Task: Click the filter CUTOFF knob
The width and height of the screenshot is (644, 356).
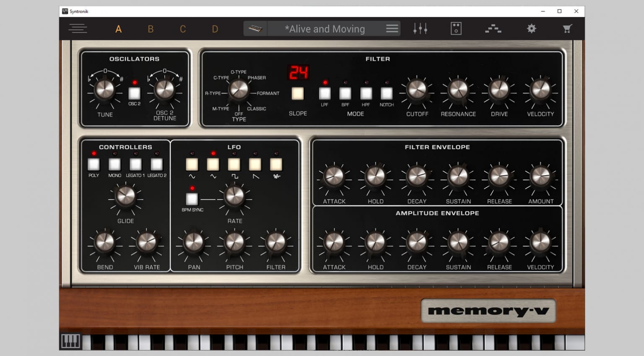Action: click(x=417, y=89)
